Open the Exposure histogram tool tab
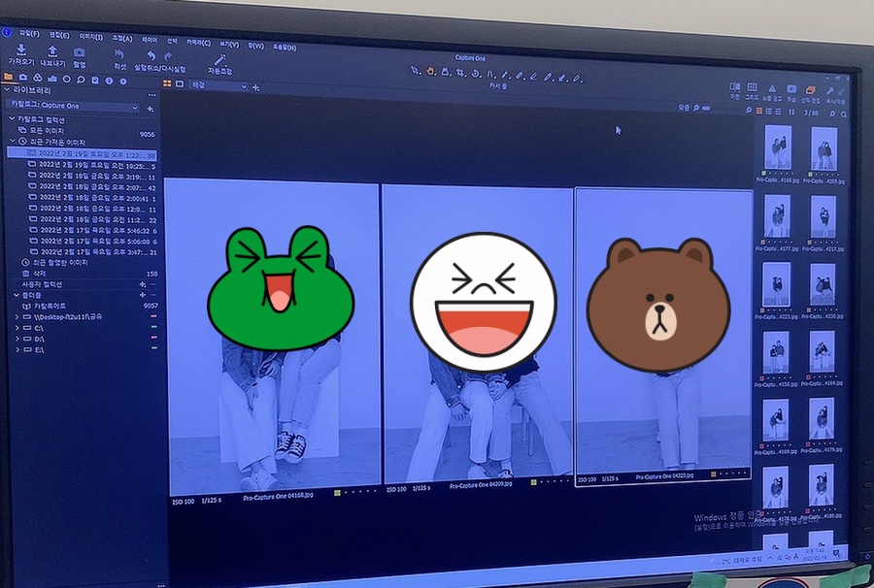 coord(51,79)
